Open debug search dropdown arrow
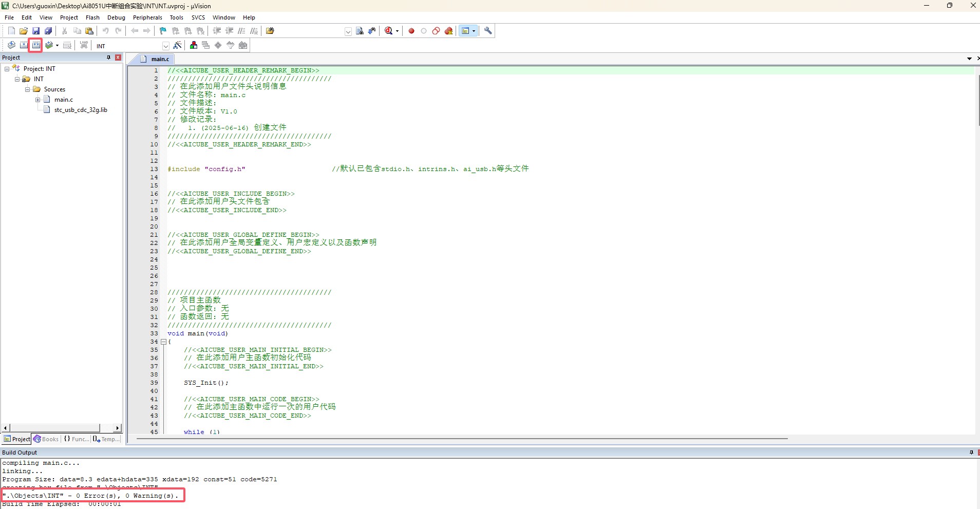Image resolution: width=980 pixels, height=509 pixels. click(x=397, y=31)
